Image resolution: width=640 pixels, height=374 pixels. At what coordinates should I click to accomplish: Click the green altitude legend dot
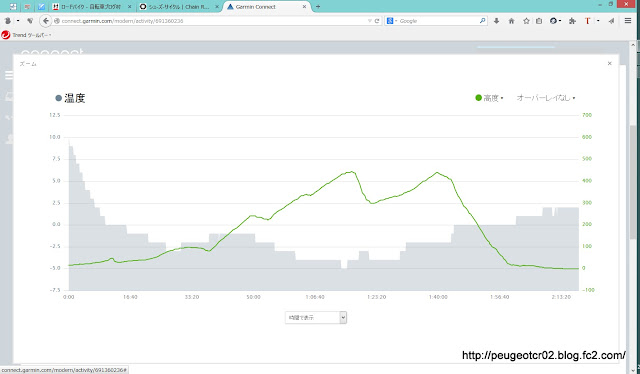pyautogui.click(x=478, y=98)
